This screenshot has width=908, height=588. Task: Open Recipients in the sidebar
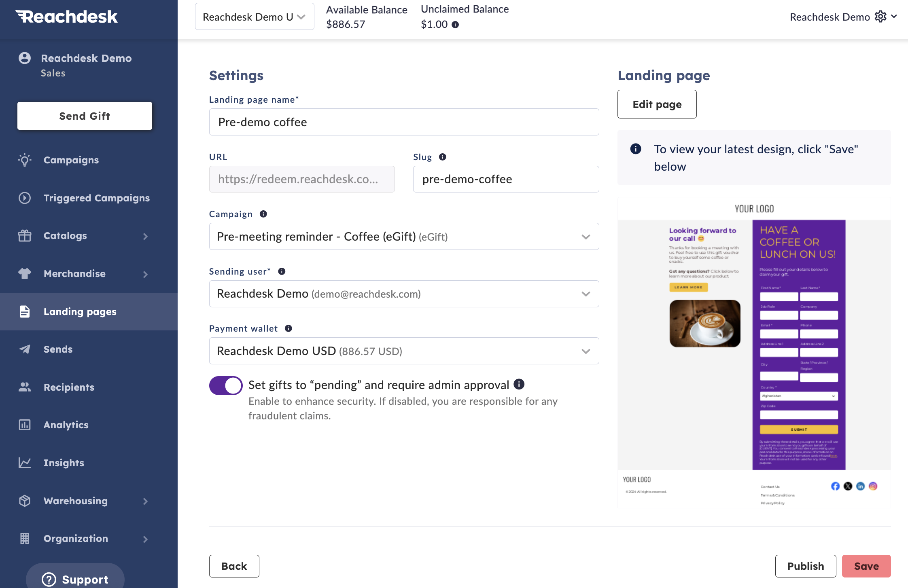89,387
